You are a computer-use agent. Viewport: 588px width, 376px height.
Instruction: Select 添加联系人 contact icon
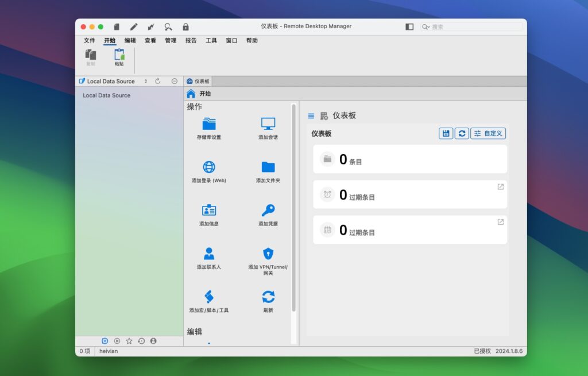click(209, 253)
